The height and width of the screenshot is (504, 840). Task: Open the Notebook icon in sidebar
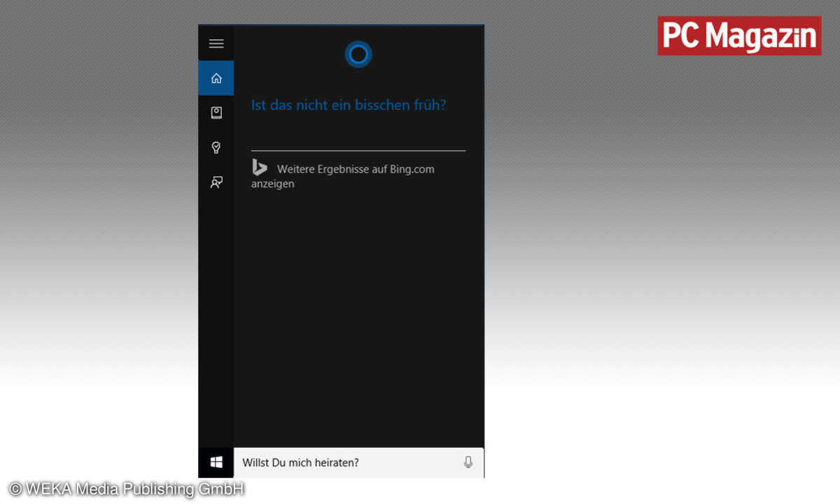216,113
